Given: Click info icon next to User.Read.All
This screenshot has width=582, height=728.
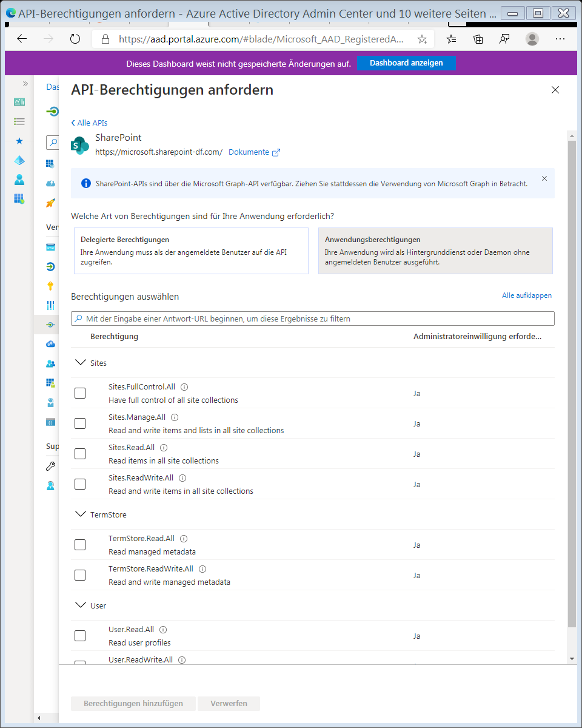Looking at the screenshot, I should [x=163, y=629].
